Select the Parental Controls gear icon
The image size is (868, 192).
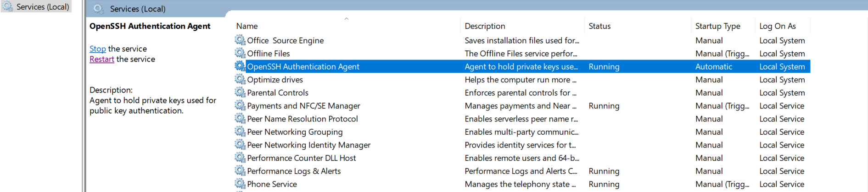click(x=240, y=92)
